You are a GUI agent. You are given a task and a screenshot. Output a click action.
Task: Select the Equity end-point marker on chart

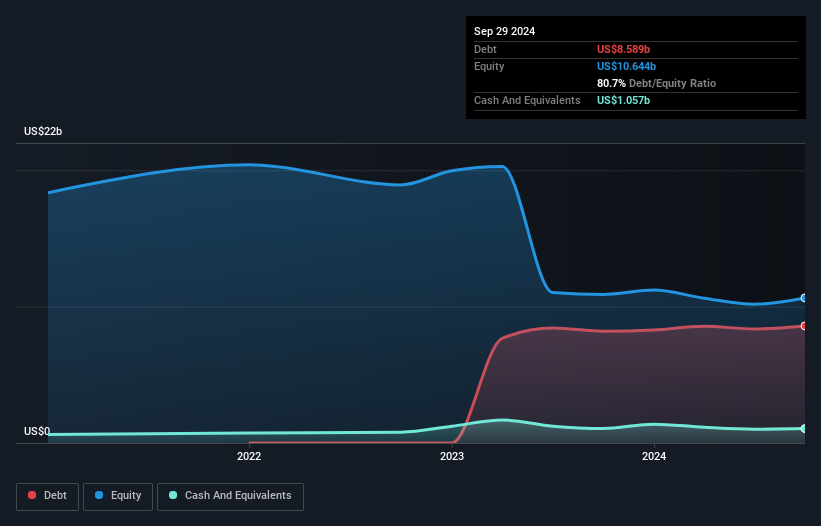[x=804, y=298]
